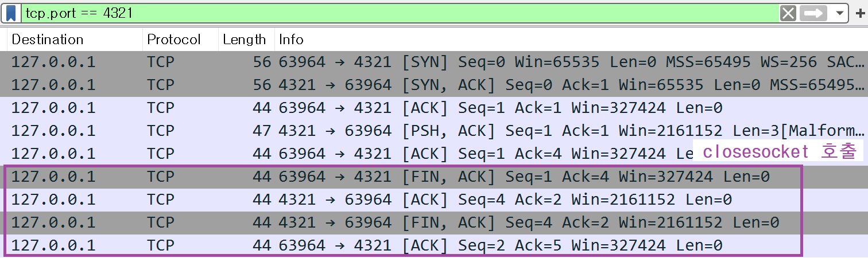Select the final ACK packet Seq=2 Ack=5
Image resolution: width=868 pixels, height=258 pixels.
tap(402, 245)
